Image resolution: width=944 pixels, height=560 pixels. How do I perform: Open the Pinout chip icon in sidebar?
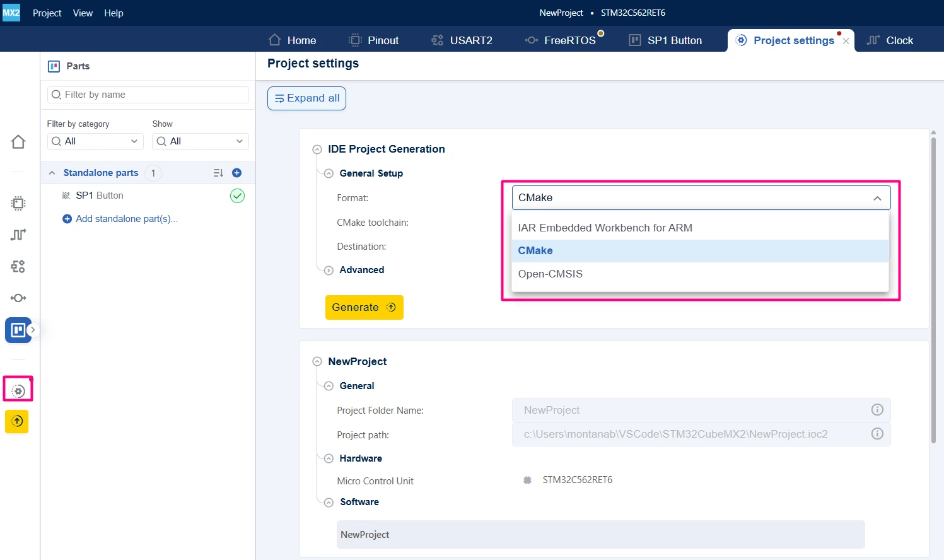click(18, 203)
